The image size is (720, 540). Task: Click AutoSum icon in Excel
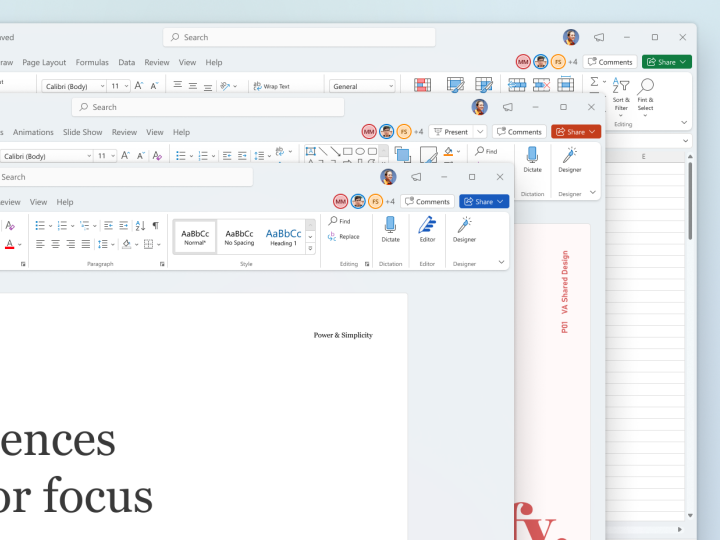(594, 82)
